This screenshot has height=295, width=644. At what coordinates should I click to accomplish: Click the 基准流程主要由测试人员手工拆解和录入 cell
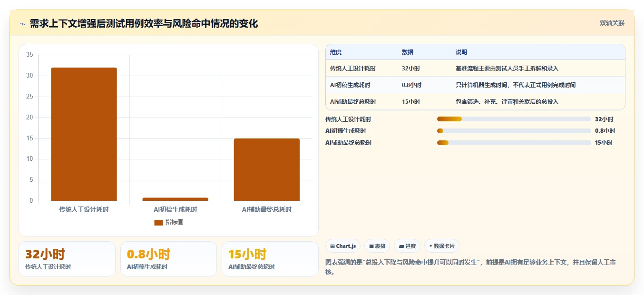507,69
